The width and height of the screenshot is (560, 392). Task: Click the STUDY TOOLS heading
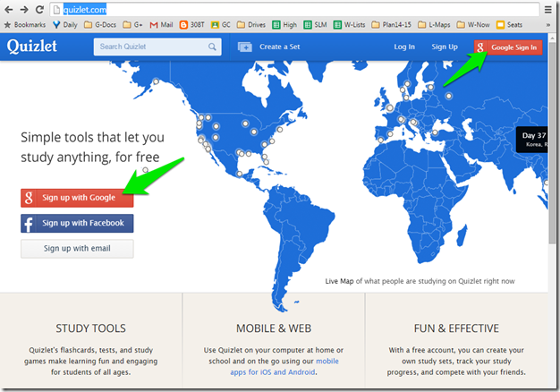tap(90, 328)
